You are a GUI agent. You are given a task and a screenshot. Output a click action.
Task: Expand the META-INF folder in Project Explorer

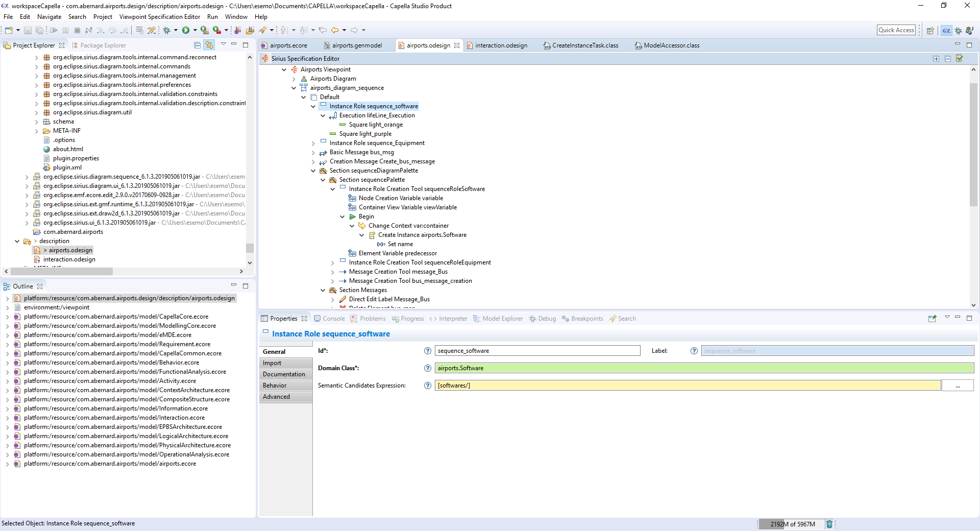[x=37, y=131]
